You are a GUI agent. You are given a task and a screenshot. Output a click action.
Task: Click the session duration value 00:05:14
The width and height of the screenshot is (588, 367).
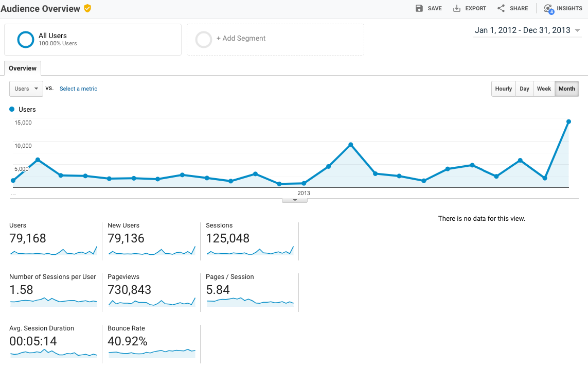click(33, 341)
